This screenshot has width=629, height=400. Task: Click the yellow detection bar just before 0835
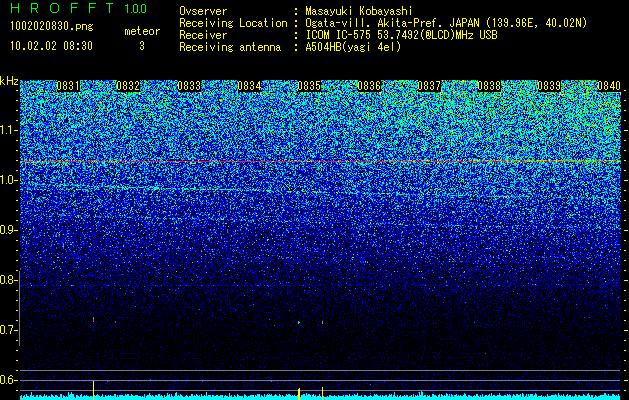[x=299, y=394]
